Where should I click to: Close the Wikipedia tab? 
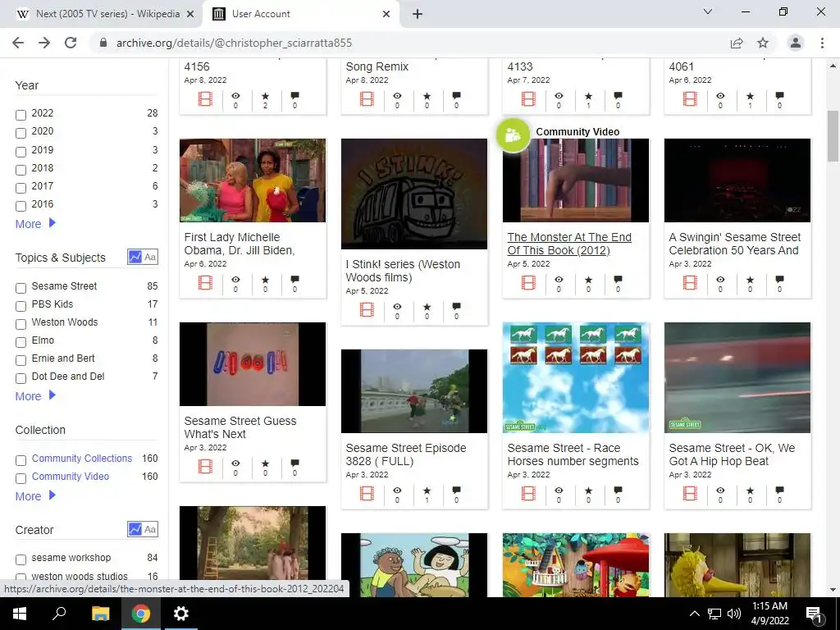click(190, 14)
